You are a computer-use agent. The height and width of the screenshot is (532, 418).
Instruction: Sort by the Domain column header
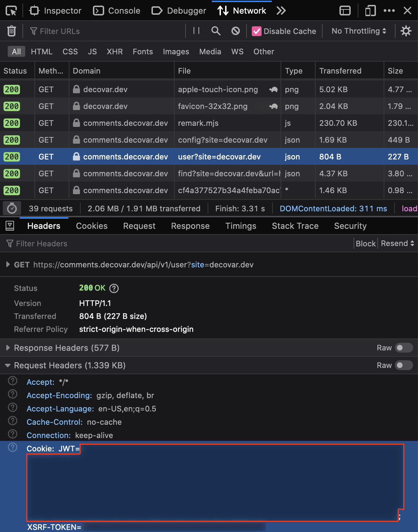pyautogui.click(x=122, y=71)
